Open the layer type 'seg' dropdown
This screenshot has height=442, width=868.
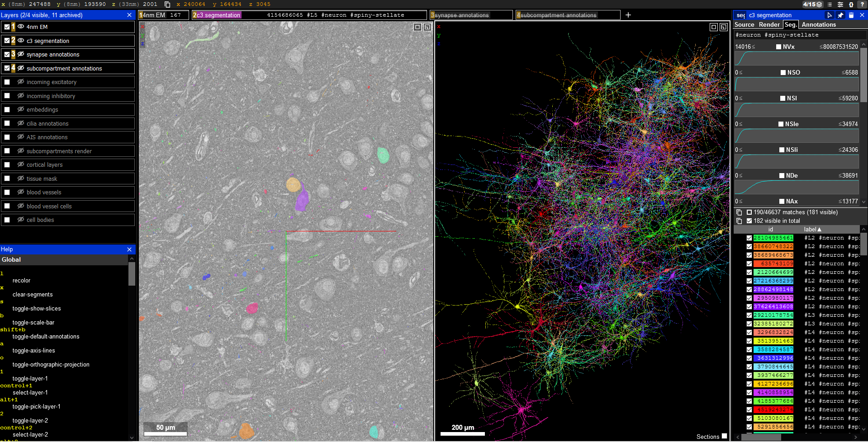pyautogui.click(x=740, y=15)
